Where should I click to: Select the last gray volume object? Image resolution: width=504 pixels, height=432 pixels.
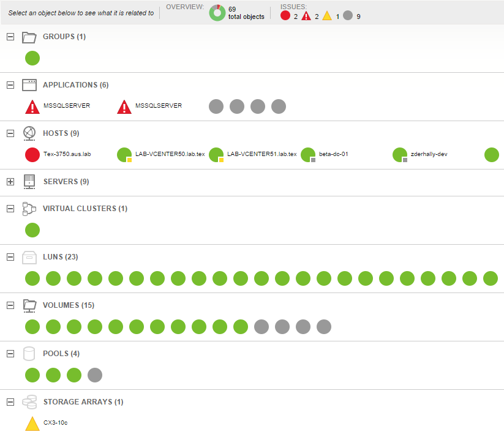coord(324,327)
